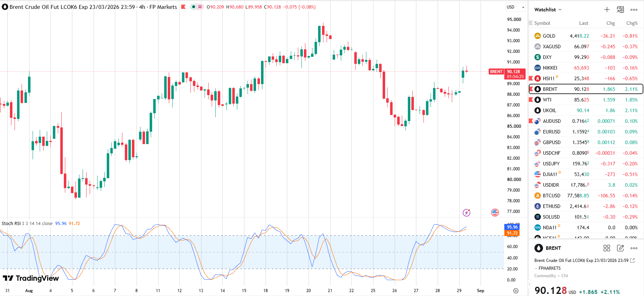The width and height of the screenshot is (644, 296).
Task: Click the NIKKEI last price 65,693
Action: (x=582, y=68)
